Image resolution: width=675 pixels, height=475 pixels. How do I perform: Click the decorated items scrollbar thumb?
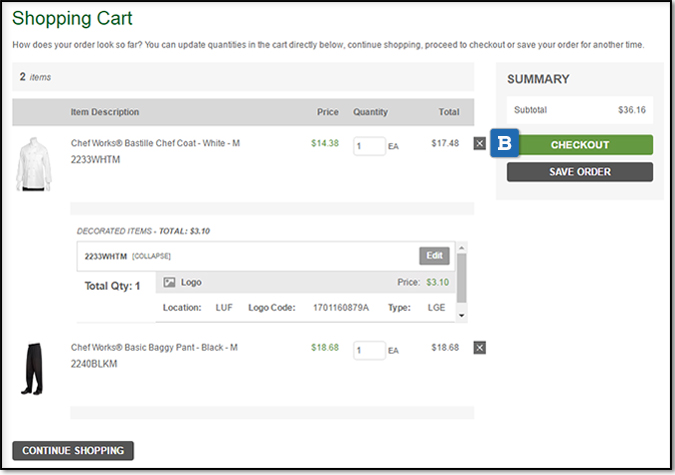(461, 280)
